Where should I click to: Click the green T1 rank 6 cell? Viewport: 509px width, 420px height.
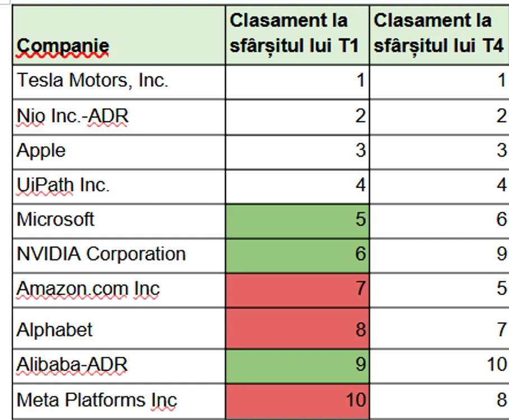click(x=297, y=256)
